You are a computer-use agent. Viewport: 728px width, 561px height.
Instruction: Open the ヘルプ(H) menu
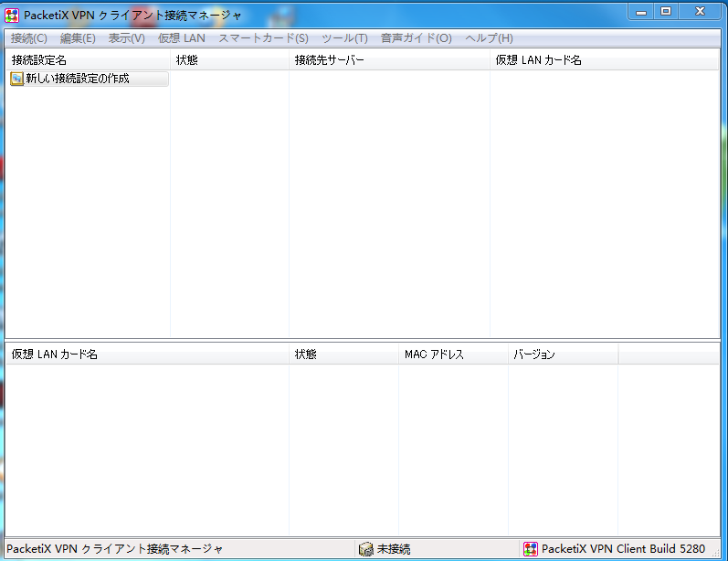coord(489,38)
